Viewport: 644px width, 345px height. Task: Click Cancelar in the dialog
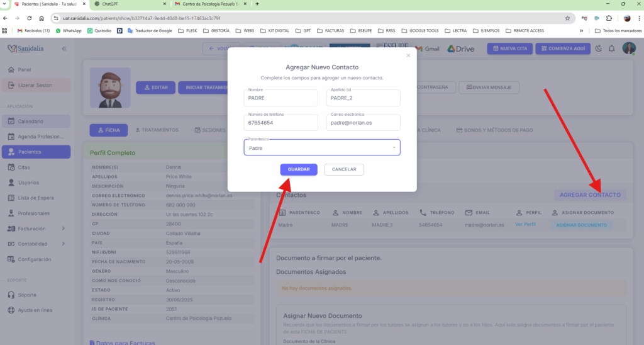coord(344,169)
